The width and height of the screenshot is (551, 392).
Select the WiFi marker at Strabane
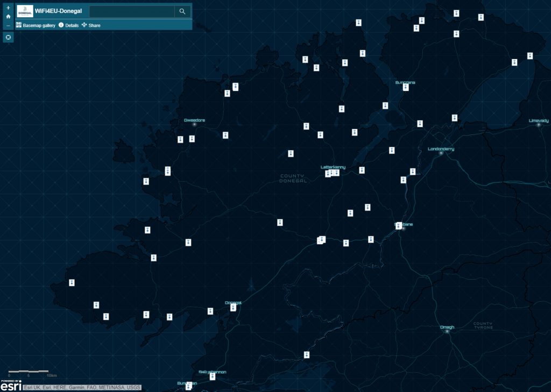pos(399,226)
